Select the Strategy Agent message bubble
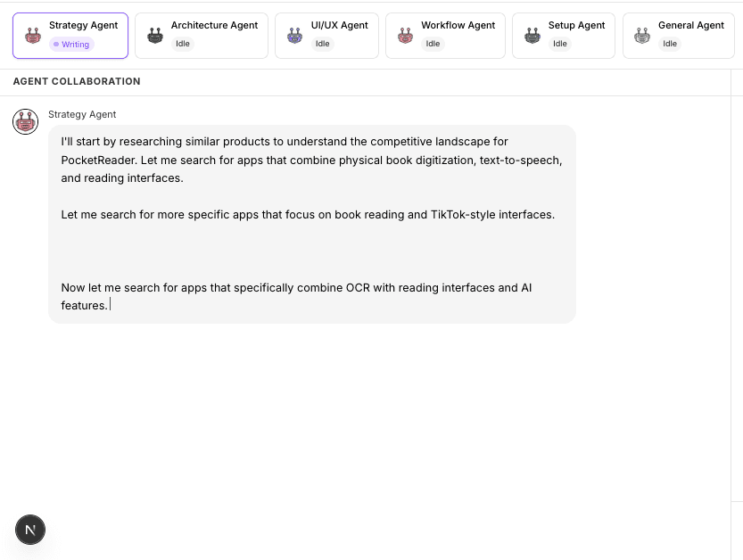 pos(311,223)
